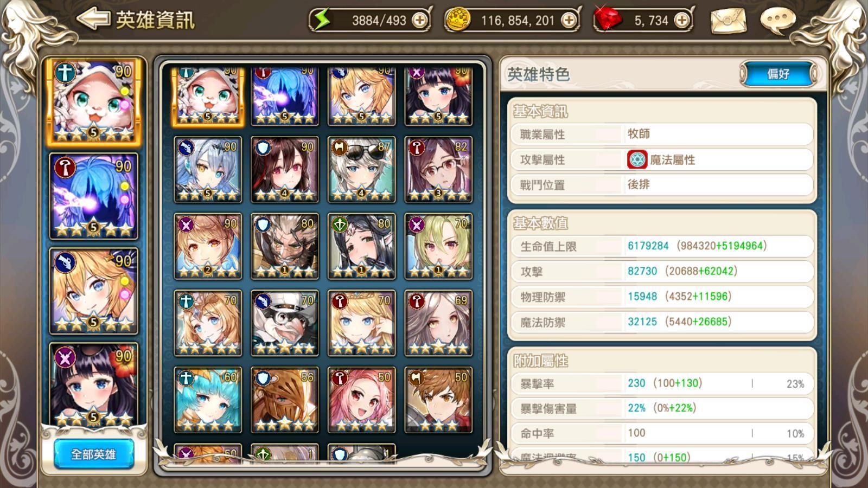Open the mail envelope icon
Image resolution: width=868 pixels, height=488 pixels.
click(x=728, y=21)
